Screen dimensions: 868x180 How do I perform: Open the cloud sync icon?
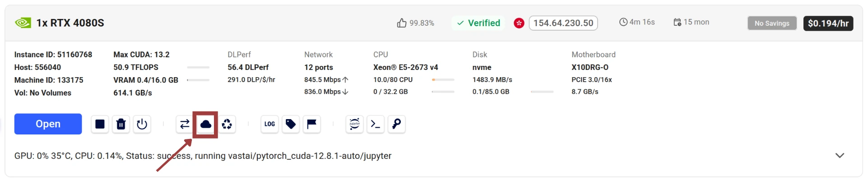[206, 124]
